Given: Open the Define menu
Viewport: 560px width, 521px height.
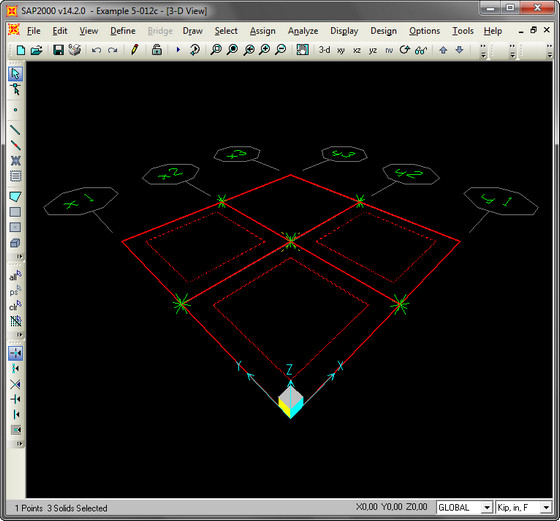Looking at the screenshot, I should [x=123, y=31].
